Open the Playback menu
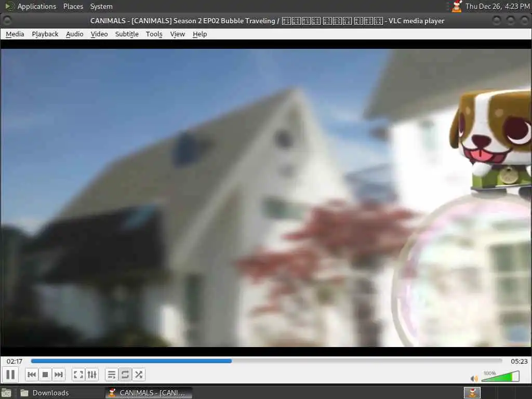This screenshot has height=399, width=532. 45,34
